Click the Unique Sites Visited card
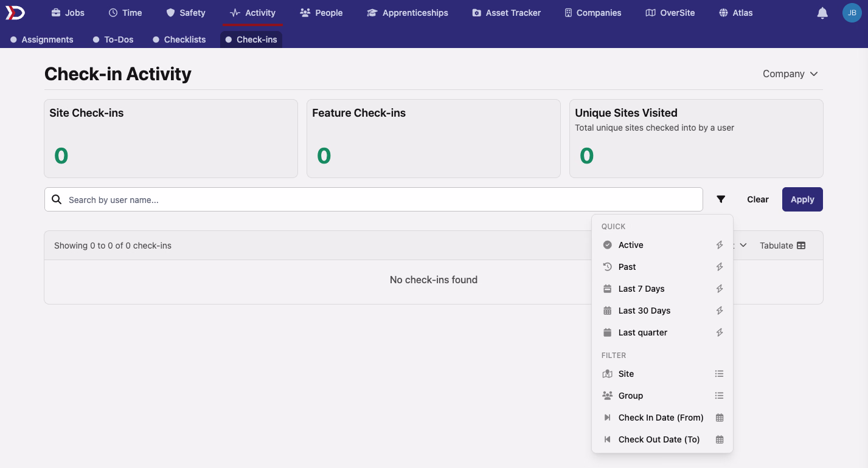Image resolution: width=868 pixels, height=468 pixels. pos(696,139)
